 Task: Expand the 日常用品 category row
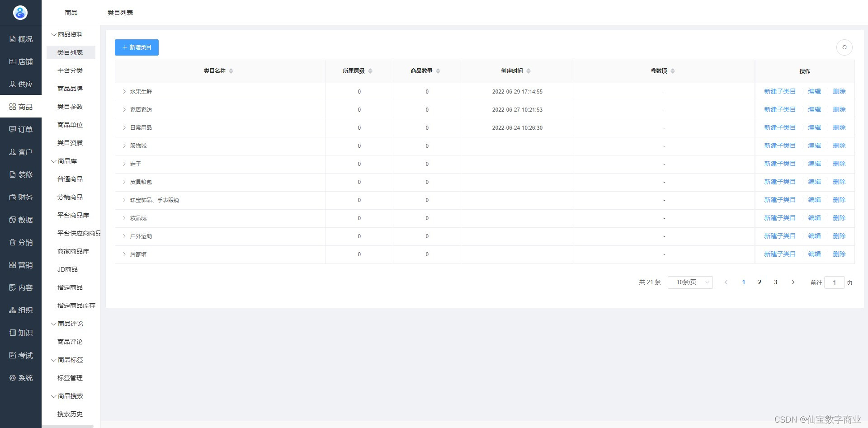pos(124,128)
